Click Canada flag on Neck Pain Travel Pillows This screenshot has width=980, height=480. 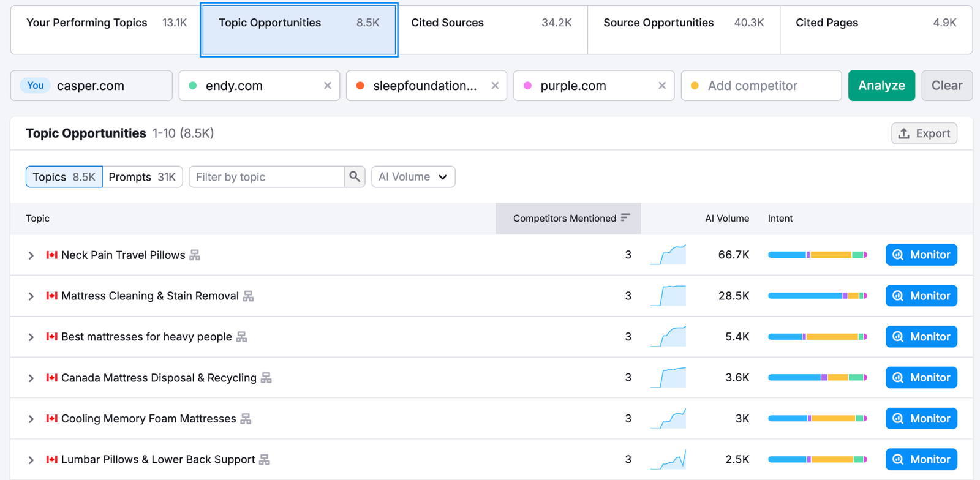[52, 255]
